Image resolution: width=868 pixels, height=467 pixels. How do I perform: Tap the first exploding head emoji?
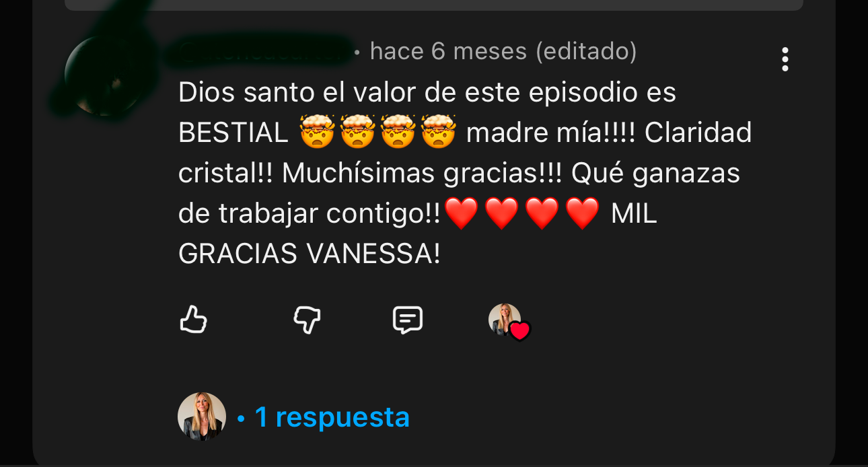(x=317, y=132)
